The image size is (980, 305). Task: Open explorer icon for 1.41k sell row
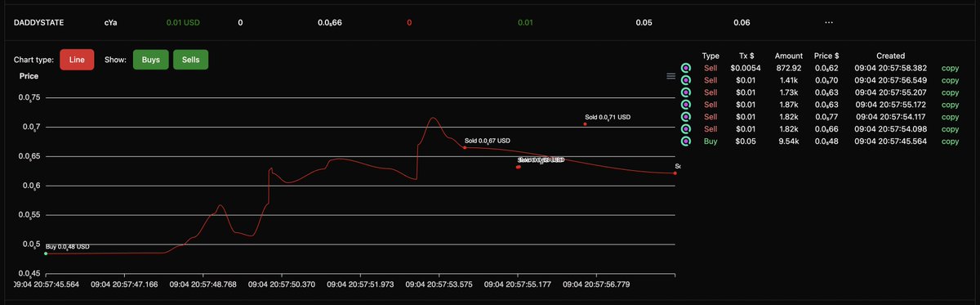686,81
